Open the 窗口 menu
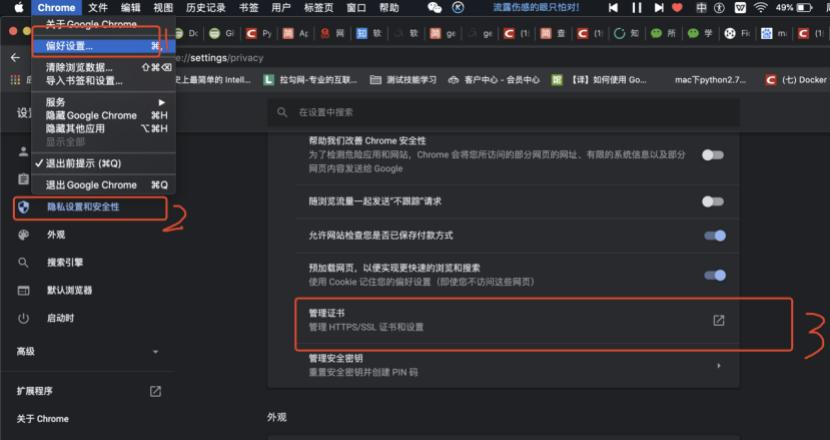Image resolution: width=830 pixels, height=440 pixels. (356, 7)
